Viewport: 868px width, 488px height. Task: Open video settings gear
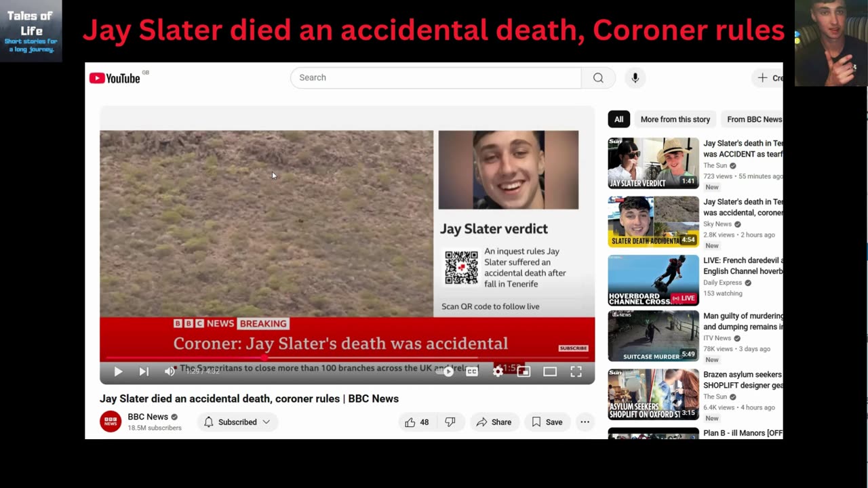tap(498, 371)
